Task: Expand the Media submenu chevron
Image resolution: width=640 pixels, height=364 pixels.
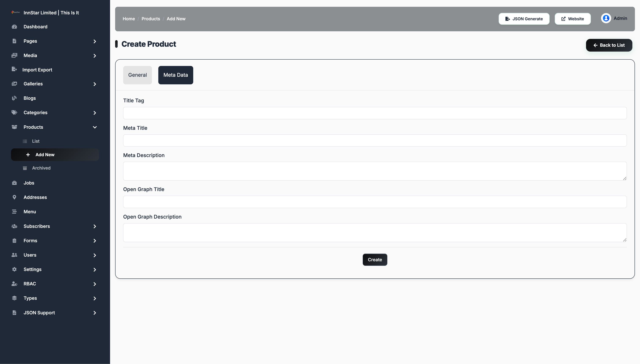Action: 95,56
